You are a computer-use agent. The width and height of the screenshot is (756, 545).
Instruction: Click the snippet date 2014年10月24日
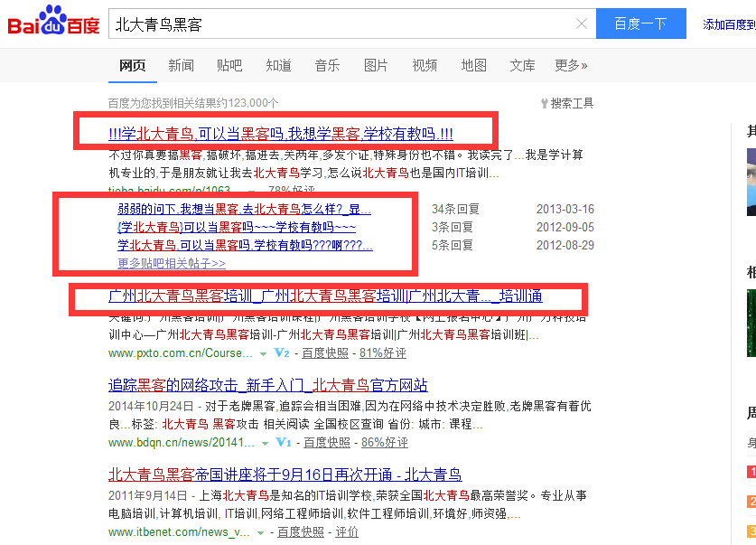coord(151,406)
